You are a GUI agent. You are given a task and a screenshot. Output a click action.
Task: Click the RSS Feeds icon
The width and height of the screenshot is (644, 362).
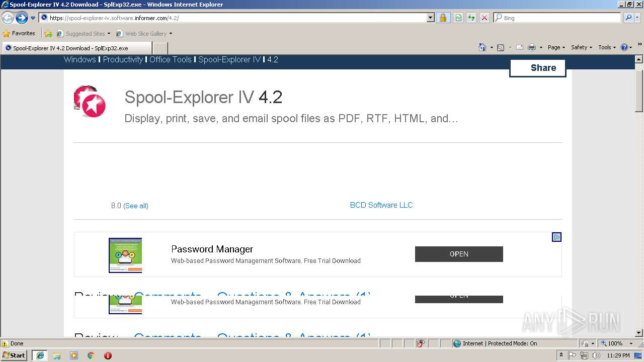tap(501, 47)
